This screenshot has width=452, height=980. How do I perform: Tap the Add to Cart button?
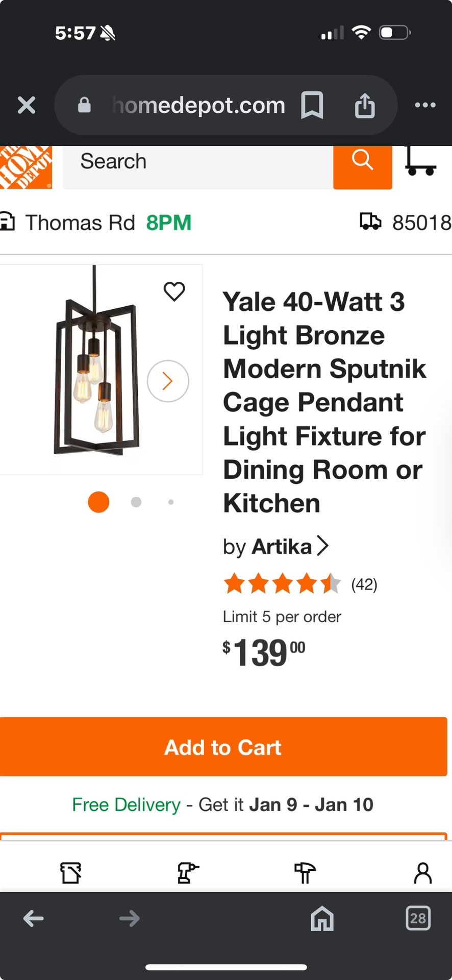tap(223, 747)
